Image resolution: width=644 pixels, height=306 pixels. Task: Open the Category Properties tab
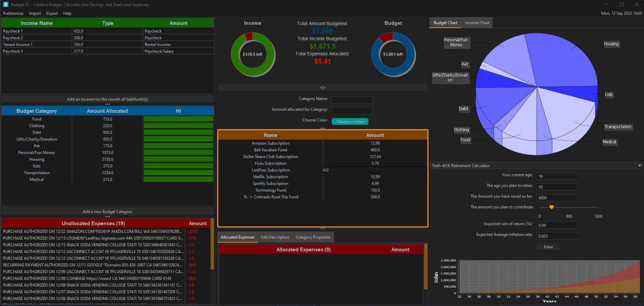[313, 237]
